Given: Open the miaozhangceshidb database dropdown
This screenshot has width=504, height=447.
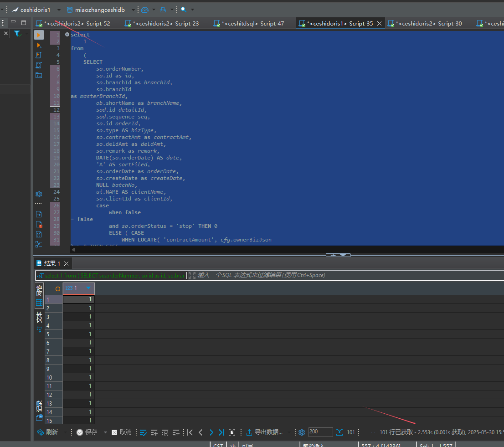Looking at the screenshot, I should [x=133, y=10].
